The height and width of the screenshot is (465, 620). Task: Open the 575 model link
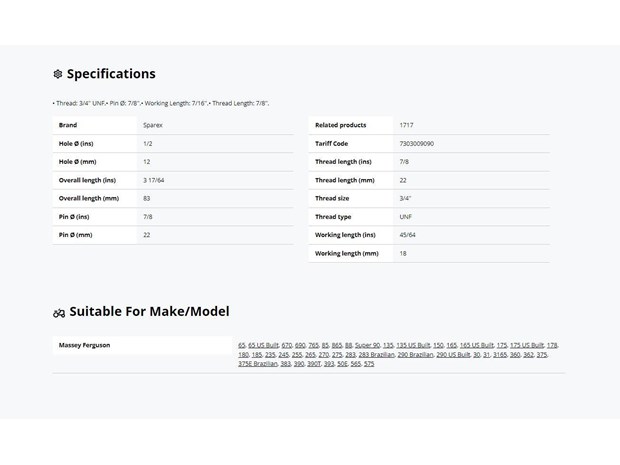[369, 364]
